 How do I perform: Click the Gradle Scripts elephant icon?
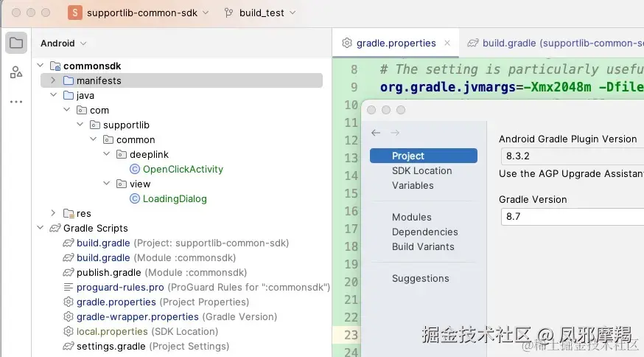click(x=55, y=228)
